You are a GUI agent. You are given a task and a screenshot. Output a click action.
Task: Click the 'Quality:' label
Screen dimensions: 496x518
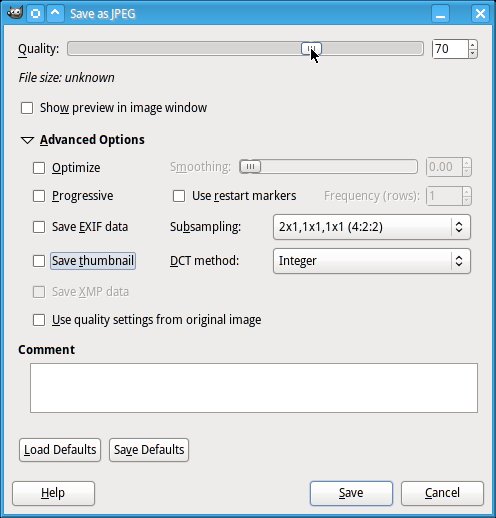click(x=38, y=49)
